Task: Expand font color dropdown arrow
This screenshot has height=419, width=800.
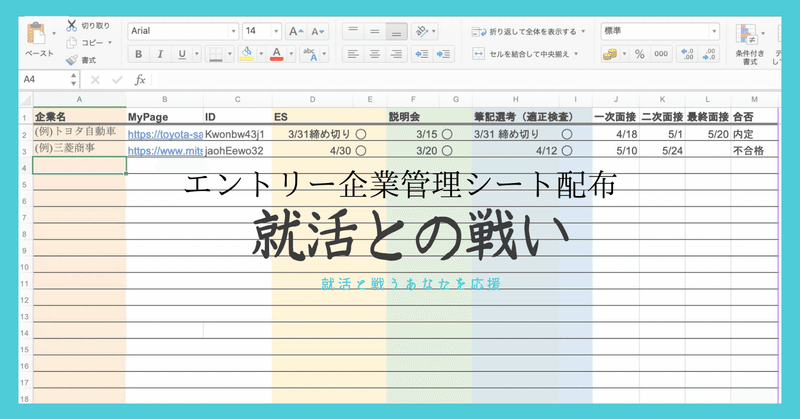Action: coord(291,54)
